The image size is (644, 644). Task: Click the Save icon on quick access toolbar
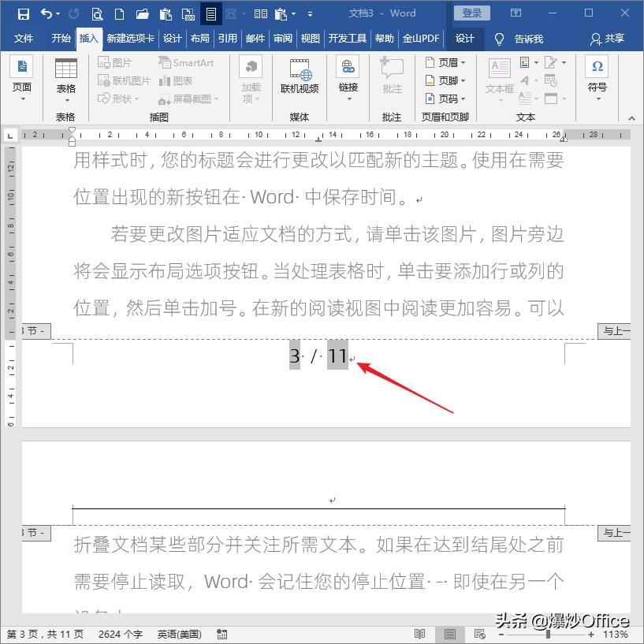pos(23,13)
